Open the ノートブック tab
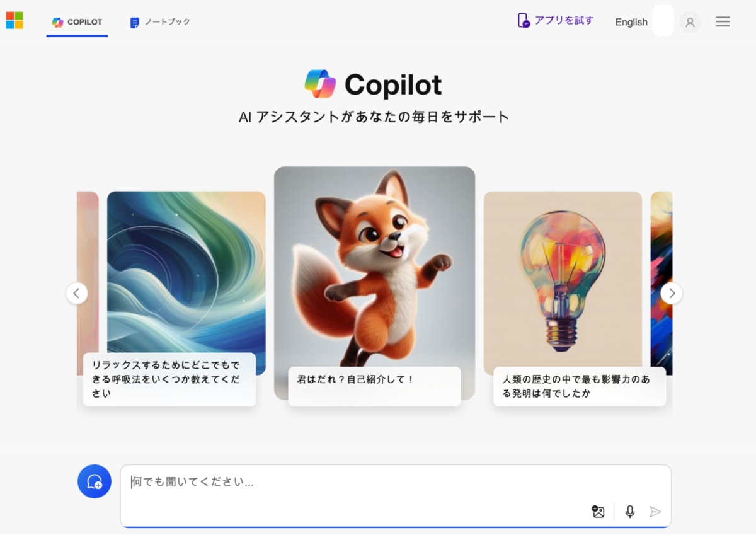This screenshot has width=756, height=535. 159,22
